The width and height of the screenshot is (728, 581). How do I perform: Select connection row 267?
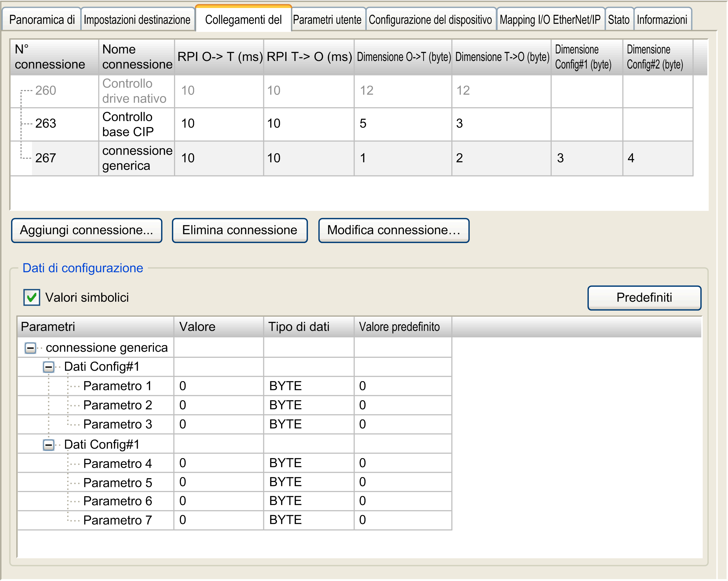tap(351, 158)
